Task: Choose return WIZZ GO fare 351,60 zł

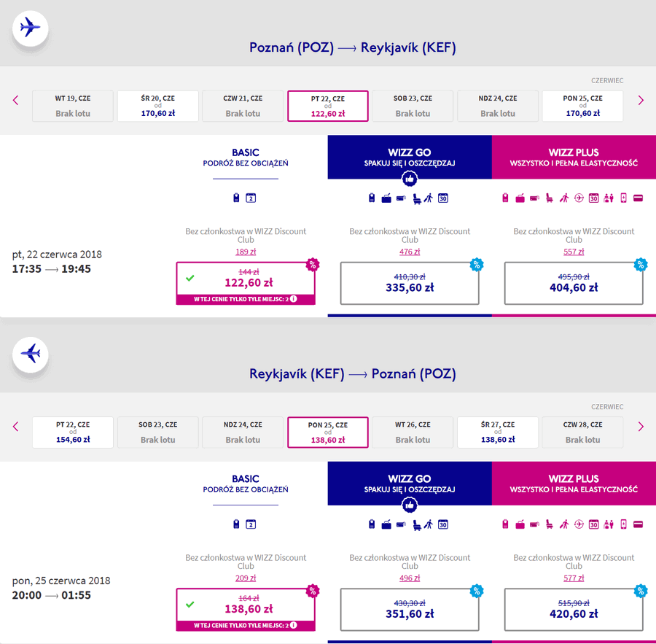Action: (x=410, y=609)
